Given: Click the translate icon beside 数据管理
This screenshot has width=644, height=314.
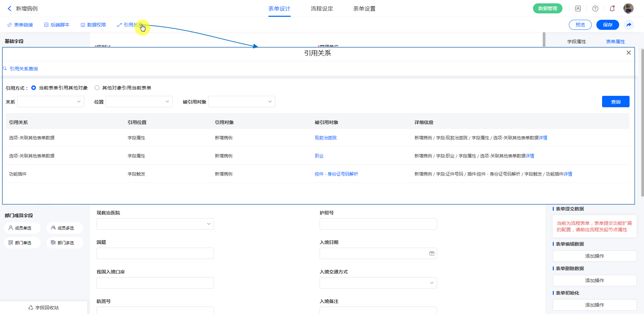Looking at the screenshot, I should tap(578, 9).
